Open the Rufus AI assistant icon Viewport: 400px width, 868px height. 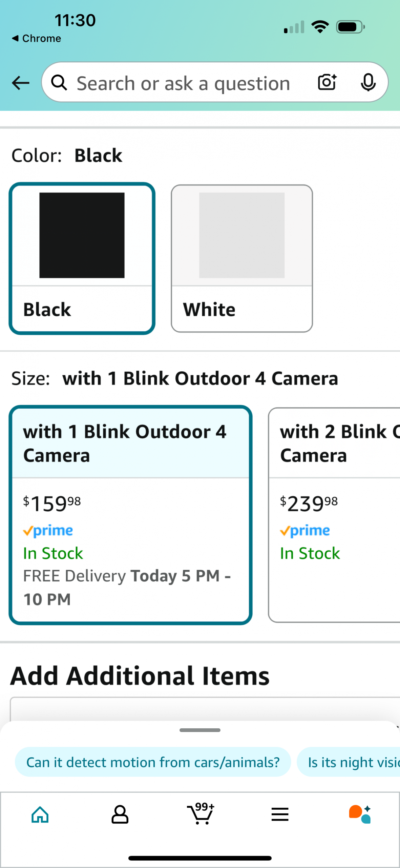(x=360, y=814)
